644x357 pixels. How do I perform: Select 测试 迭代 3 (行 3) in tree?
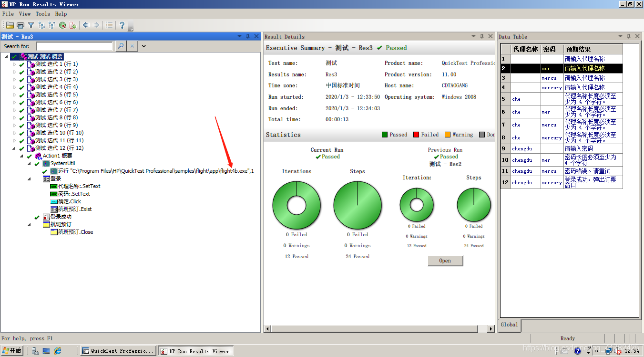[x=56, y=80]
